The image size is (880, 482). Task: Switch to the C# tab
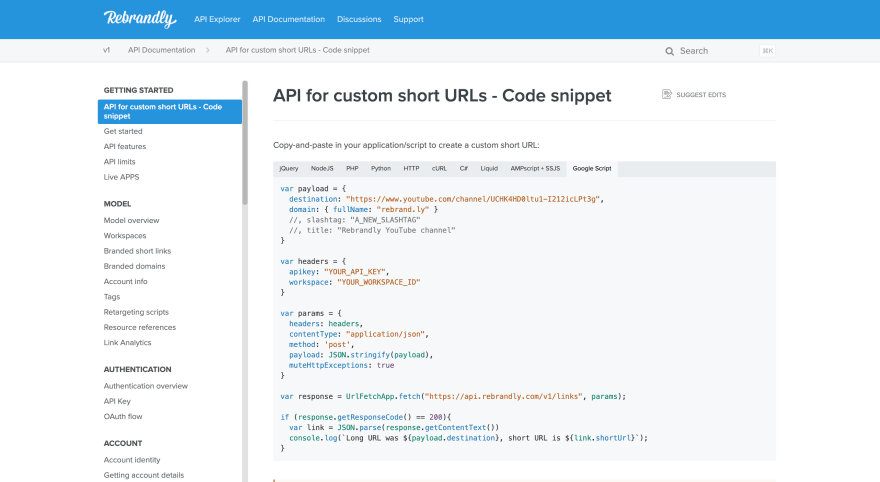tap(464, 168)
